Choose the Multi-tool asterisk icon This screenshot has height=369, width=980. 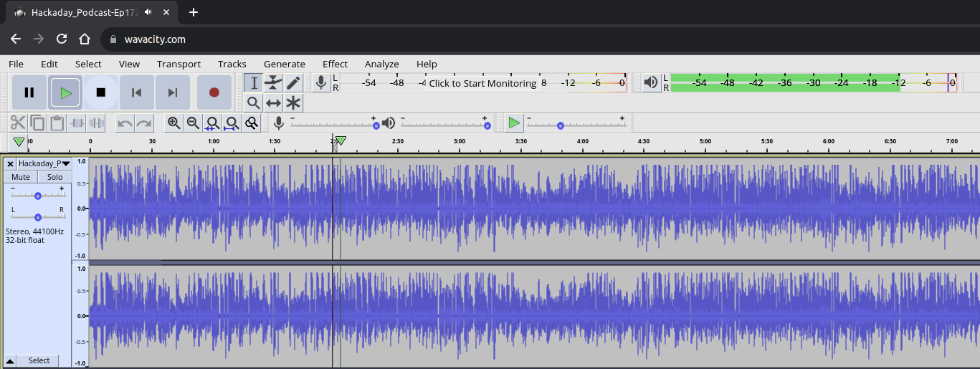coord(293,103)
